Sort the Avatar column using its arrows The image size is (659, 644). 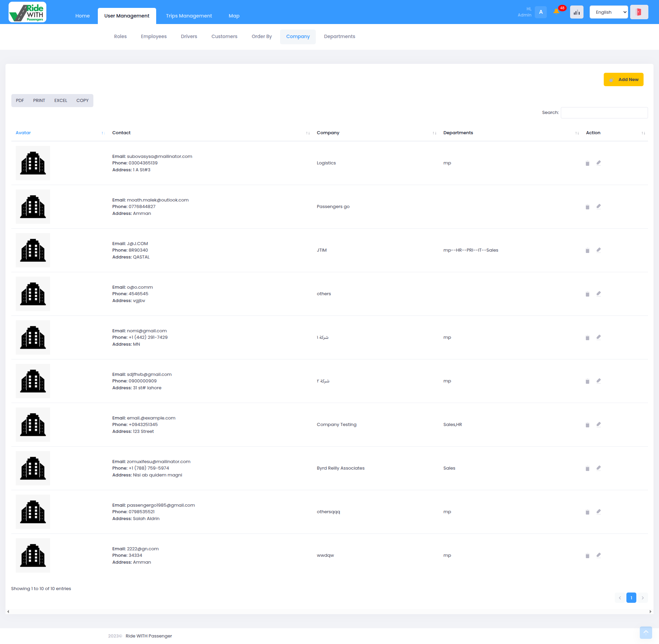[x=103, y=133]
